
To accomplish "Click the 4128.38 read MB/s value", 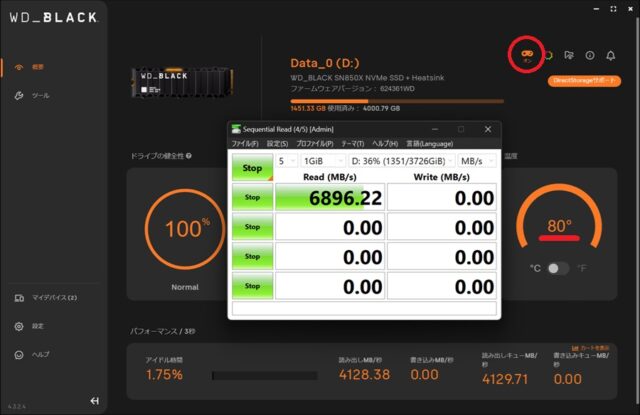I will [364, 375].
